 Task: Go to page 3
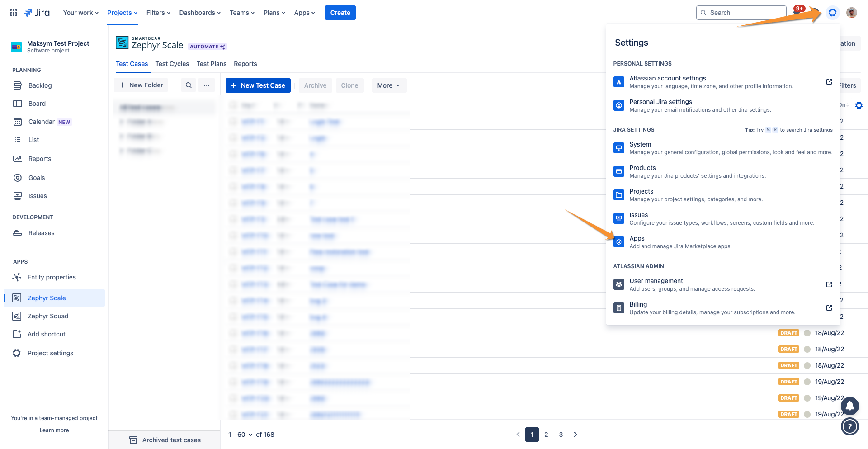tap(561, 435)
